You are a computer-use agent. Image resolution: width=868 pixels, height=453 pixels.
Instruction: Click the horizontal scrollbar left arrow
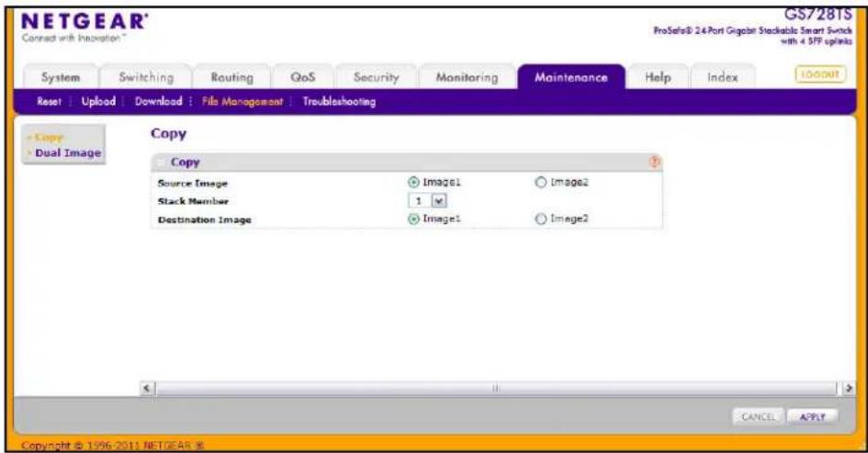(x=147, y=388)
